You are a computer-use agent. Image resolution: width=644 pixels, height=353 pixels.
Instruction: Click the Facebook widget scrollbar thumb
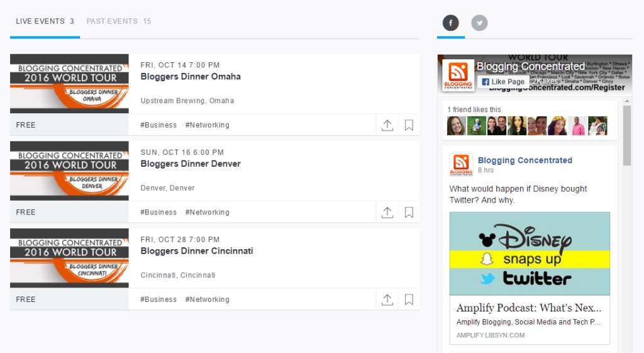click(627, 135)
